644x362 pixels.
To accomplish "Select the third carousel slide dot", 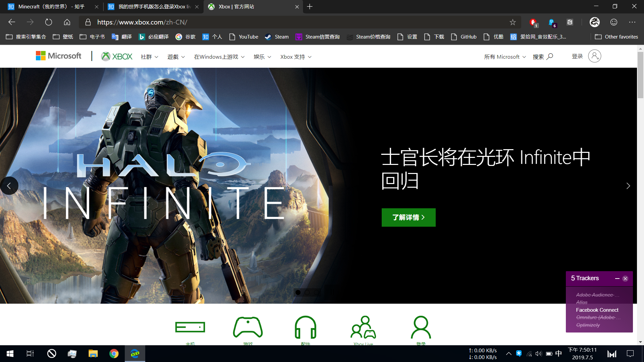I will point(316,292).
